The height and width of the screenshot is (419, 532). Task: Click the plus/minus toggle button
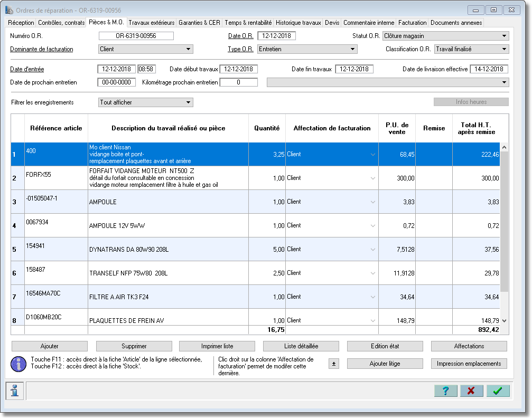(x=334, y=364)
